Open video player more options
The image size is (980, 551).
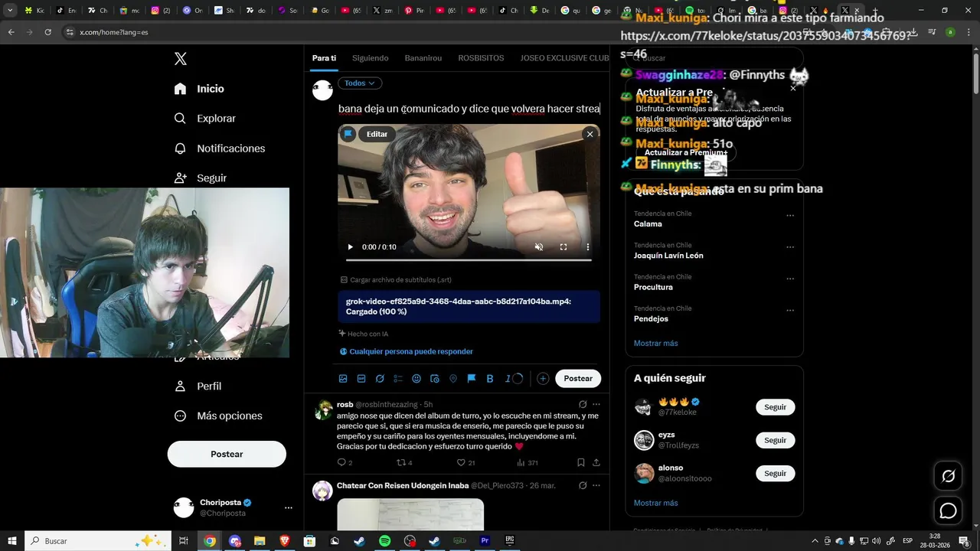click(x=588, y=247)
